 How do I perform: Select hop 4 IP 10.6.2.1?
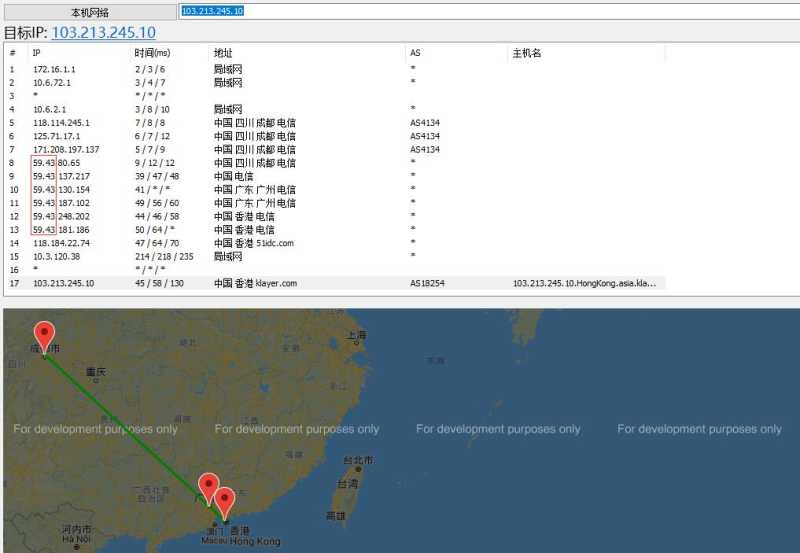pyautogui.click(x=49, y=109)
